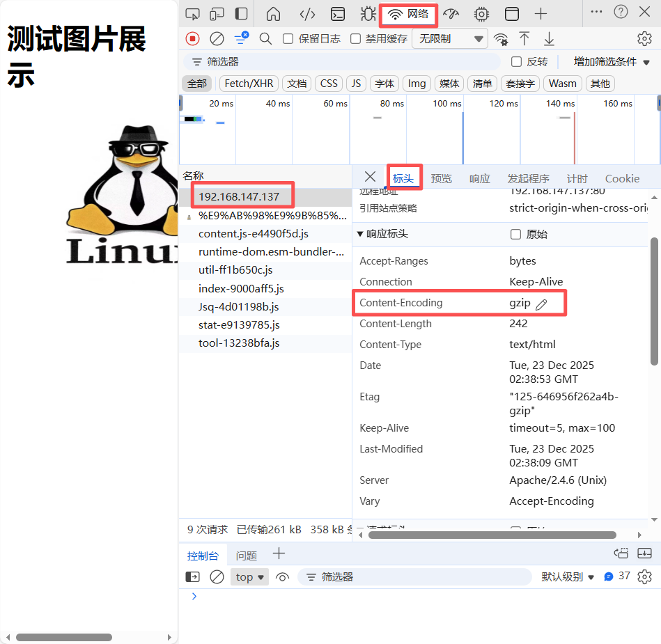Clear the network log
The width and height of the screenshot is (661, 644).
(x=217, y=39)
